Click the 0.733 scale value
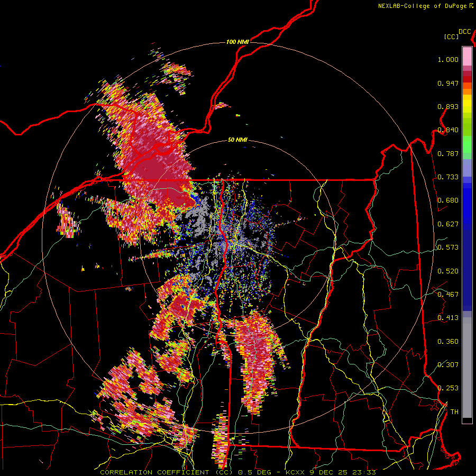The width and height of the screenshot is (476, 476). tap(448, 177)
